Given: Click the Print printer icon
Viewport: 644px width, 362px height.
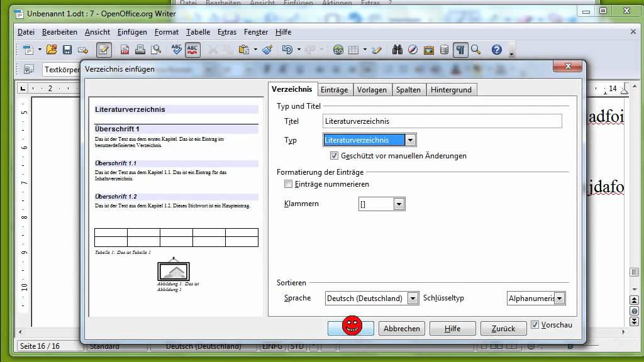Looking at the screenshot, I should coord(140,50).
